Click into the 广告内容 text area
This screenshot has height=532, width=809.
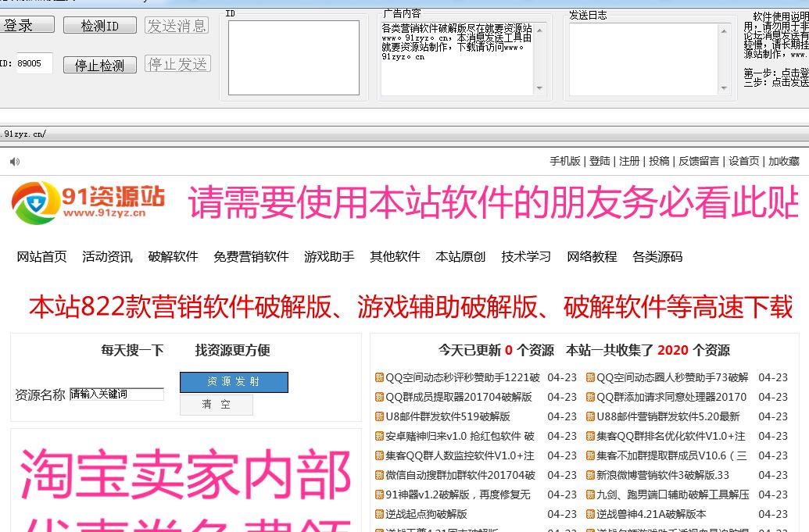(457, 59)
